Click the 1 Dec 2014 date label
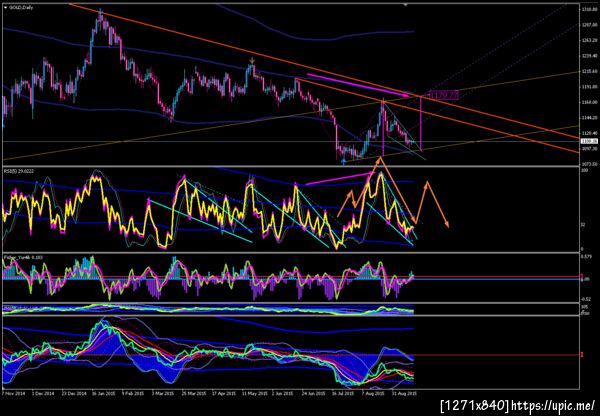The height and width of the screenshot is (416, 600). [x=43, y=393]
